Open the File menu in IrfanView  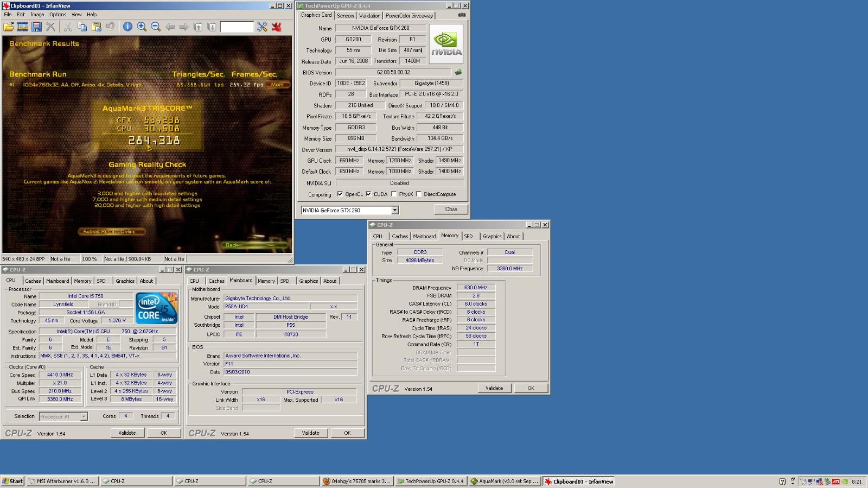click(8, 15)
